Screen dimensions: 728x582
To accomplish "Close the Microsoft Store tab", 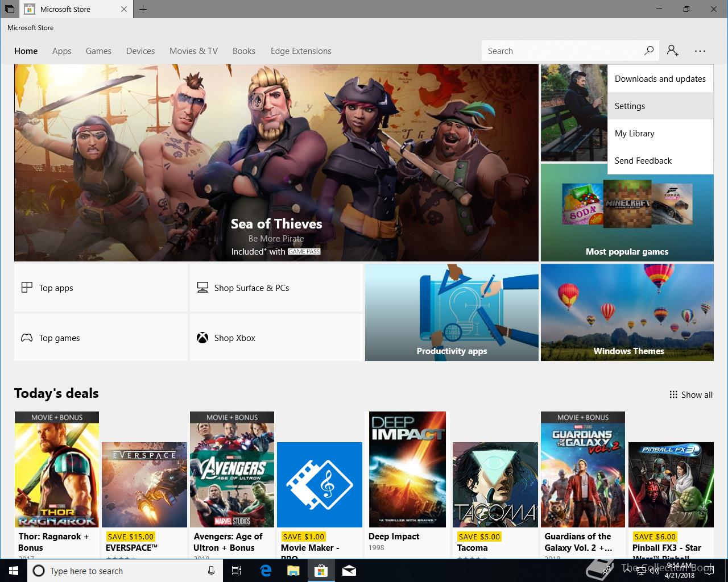I will [x=124, y=9].
